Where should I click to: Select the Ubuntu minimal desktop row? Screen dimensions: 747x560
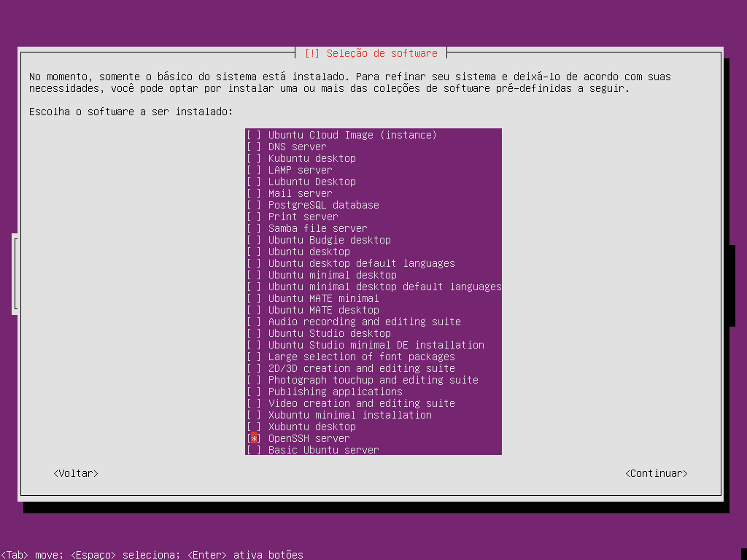(x=373, y=275)
